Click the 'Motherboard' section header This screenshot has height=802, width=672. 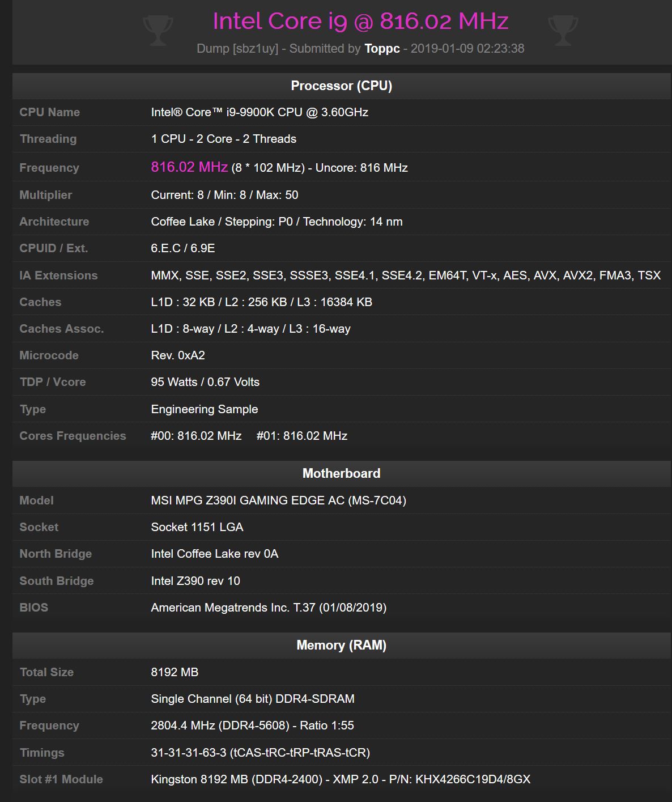pyautogui.click(x=342, y=473)
